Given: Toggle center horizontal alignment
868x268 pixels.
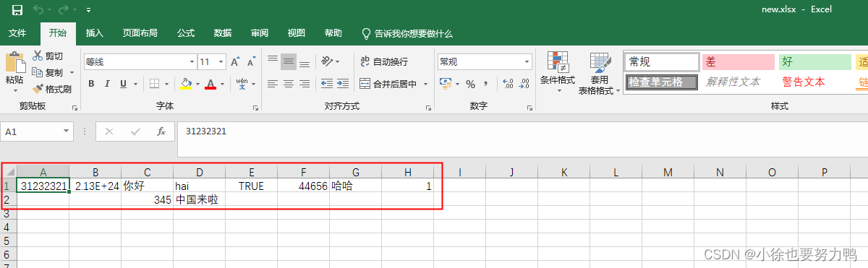Looking at the screenshot, I should point(288,84).
